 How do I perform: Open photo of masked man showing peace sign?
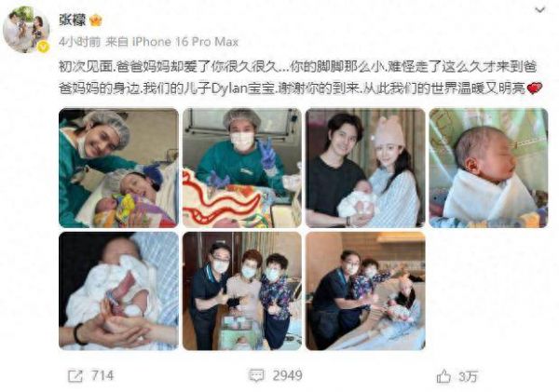click(242, 168)
